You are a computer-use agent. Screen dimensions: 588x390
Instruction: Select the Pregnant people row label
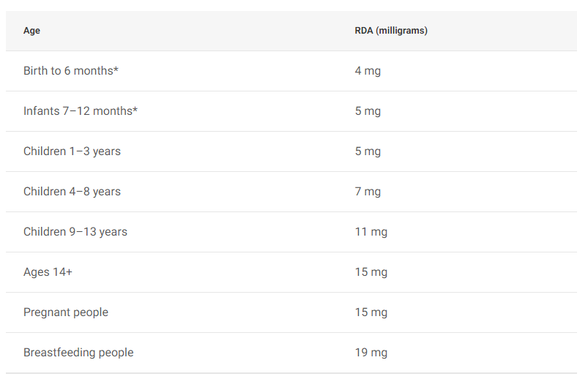[x=66, y=312]
